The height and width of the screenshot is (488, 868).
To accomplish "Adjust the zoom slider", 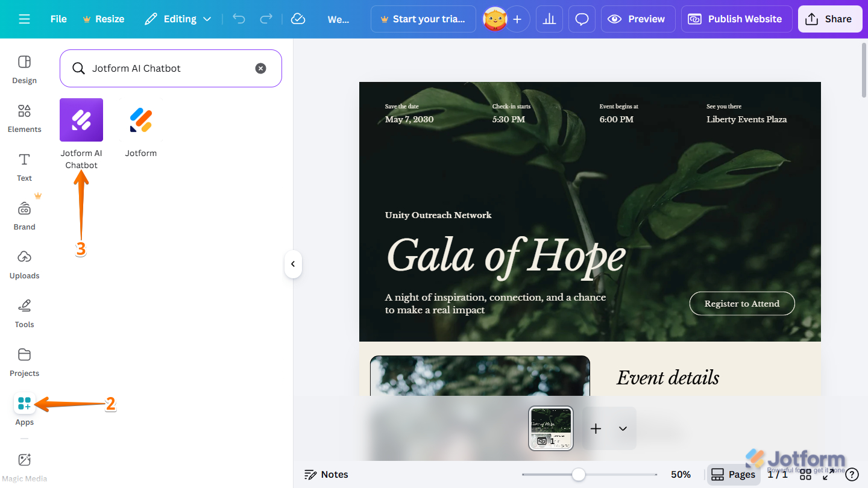I will coord(578,474).
